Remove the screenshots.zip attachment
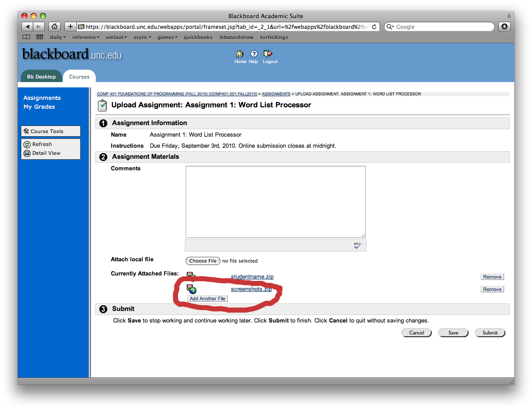Screen dimensions: 532x409 492,289
